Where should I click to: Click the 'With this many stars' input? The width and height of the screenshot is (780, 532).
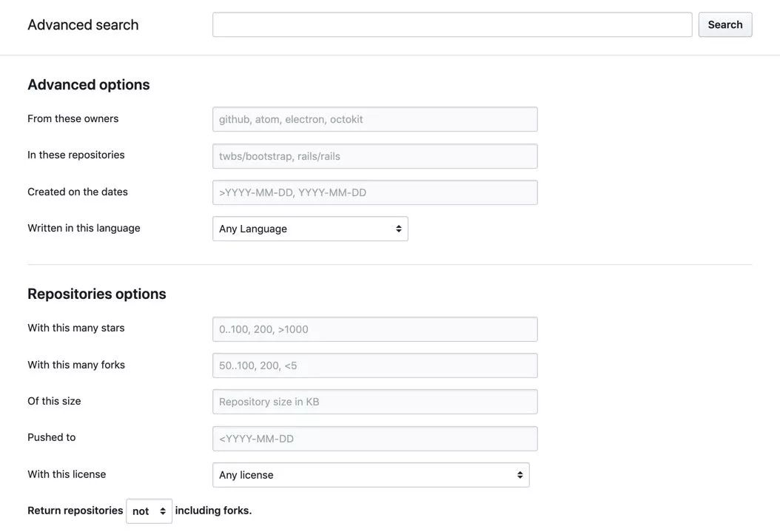click(x=374, y=329)
